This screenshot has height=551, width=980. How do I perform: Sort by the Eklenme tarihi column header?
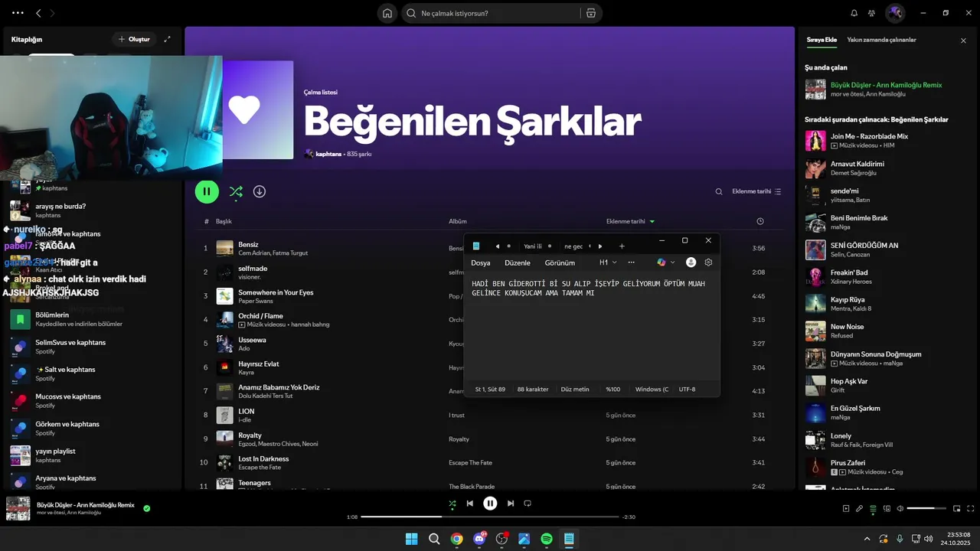[630, 221]
